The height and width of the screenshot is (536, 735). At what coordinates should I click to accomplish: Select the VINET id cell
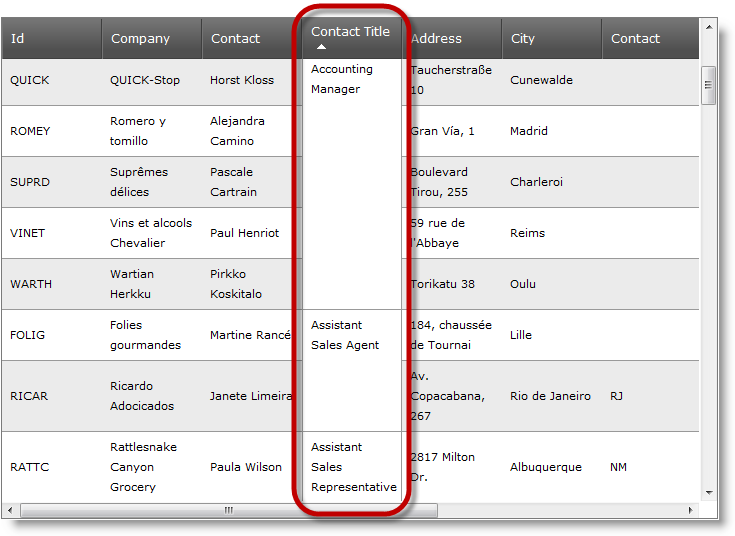click(x=52, y=233)
